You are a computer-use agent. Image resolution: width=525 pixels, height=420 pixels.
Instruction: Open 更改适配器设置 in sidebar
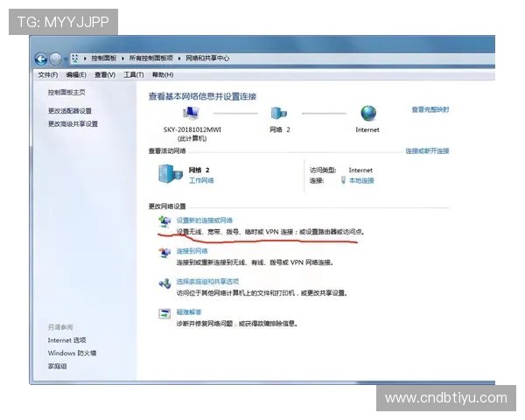point(70,111)
